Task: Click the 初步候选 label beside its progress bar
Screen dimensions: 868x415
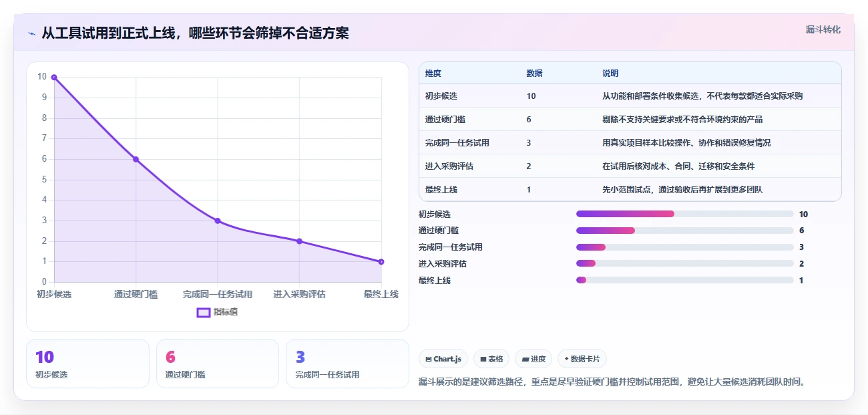Action: (435, 214)
